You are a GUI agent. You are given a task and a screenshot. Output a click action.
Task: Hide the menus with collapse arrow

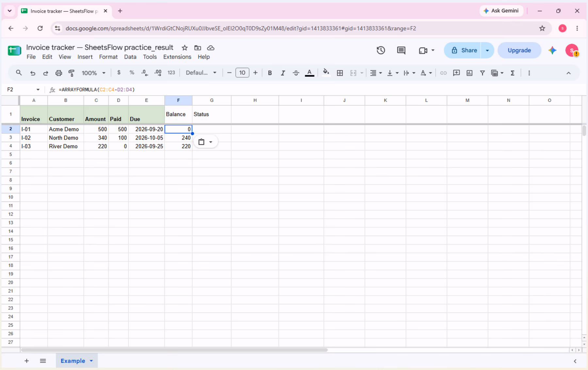pos(568,73)
